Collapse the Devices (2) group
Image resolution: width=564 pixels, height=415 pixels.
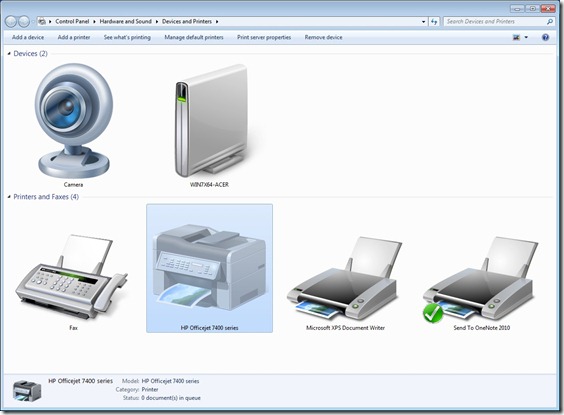click(9, 54)
